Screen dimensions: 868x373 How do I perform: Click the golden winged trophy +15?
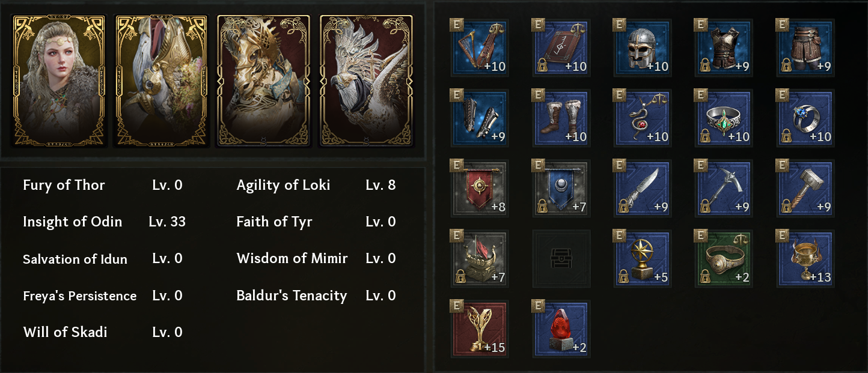480,329
